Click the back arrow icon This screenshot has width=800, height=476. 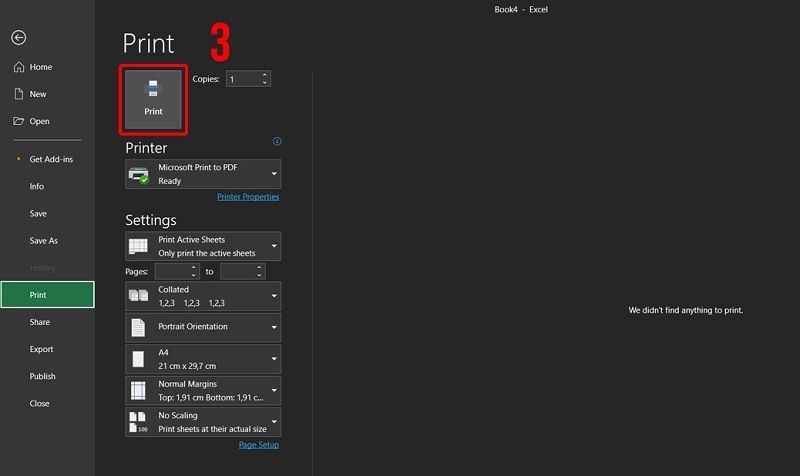point(18,38)
